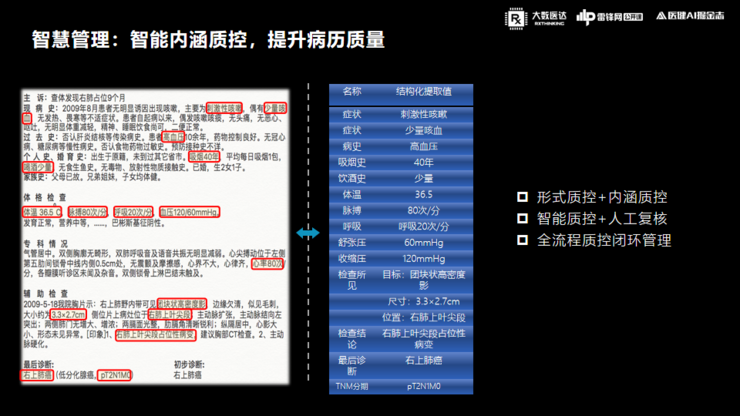Click the TNM分期 row label
The height and width of the screenshot is (416, 740).
[352, 386]
